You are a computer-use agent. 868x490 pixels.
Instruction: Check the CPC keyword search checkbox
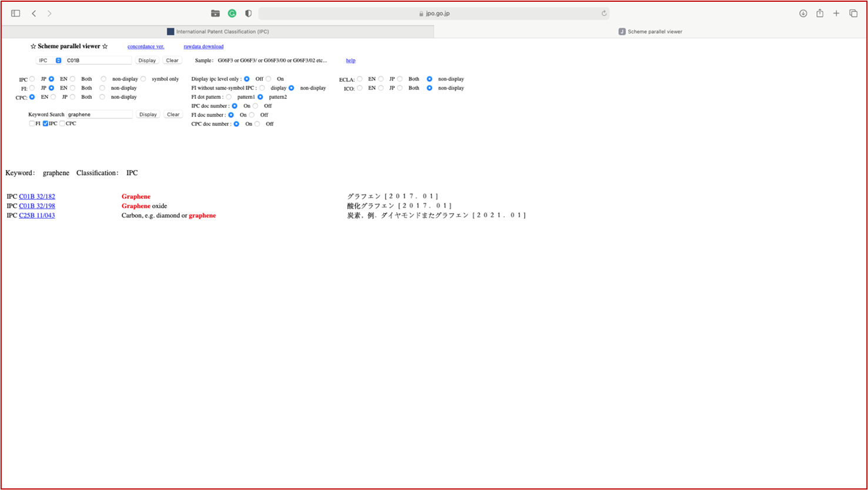pyautogui.click(x=62, y=123)
